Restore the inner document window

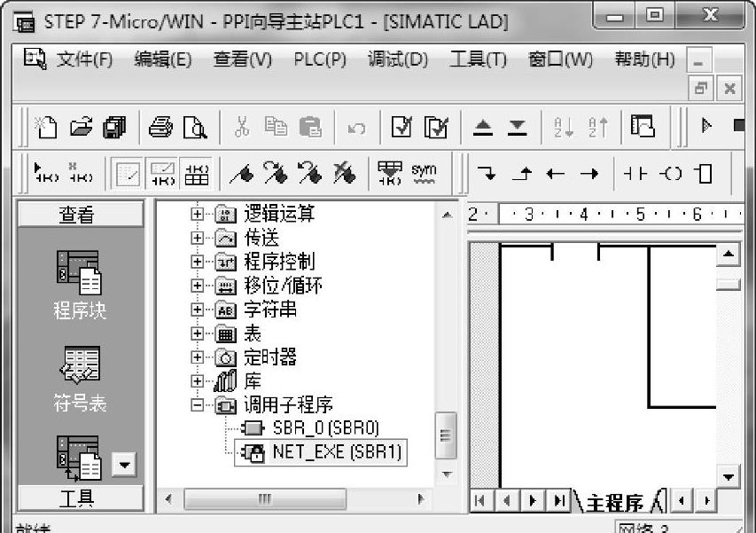(x=700, y=89)
